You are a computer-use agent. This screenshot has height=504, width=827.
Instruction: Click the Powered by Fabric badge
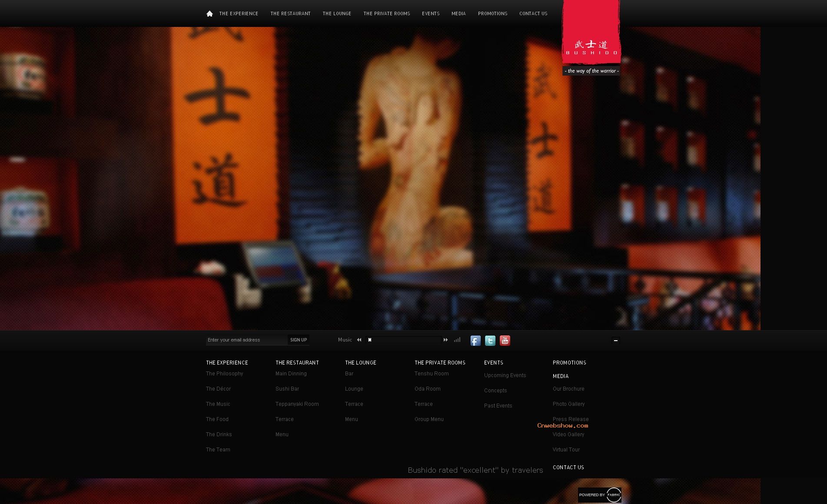click(x=600, y=495)
